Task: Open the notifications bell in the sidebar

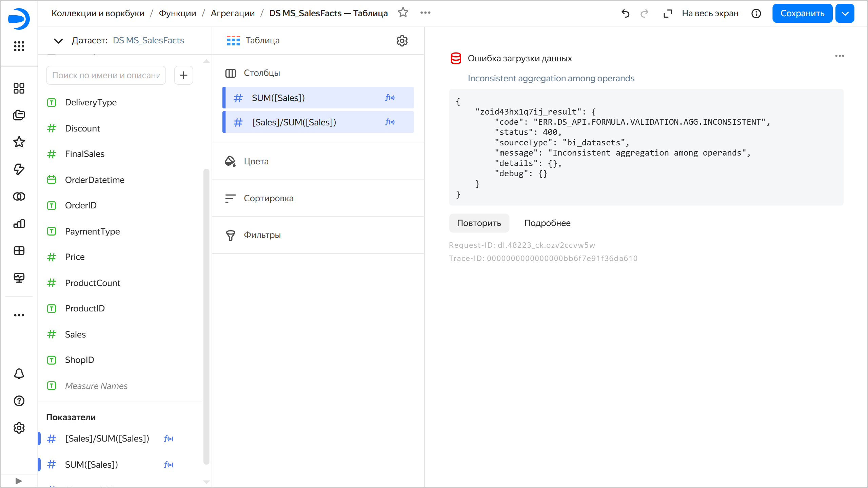Action: 19,373
